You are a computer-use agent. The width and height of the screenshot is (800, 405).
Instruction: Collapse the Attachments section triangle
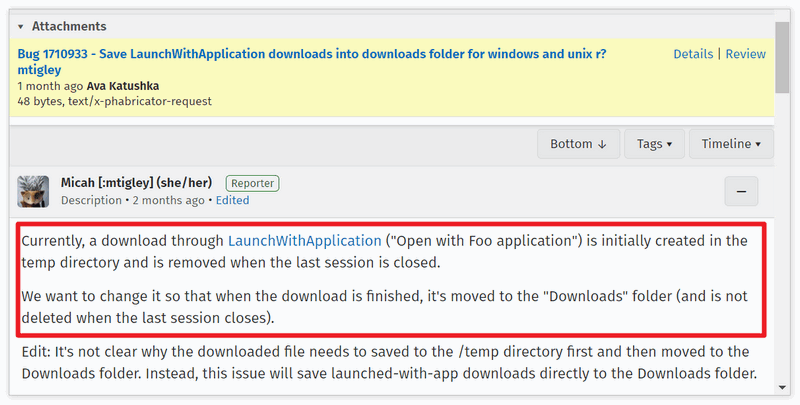point(21,27)
